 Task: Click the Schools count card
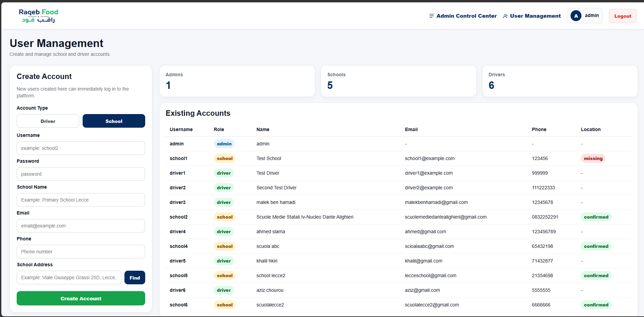[399, 81]
